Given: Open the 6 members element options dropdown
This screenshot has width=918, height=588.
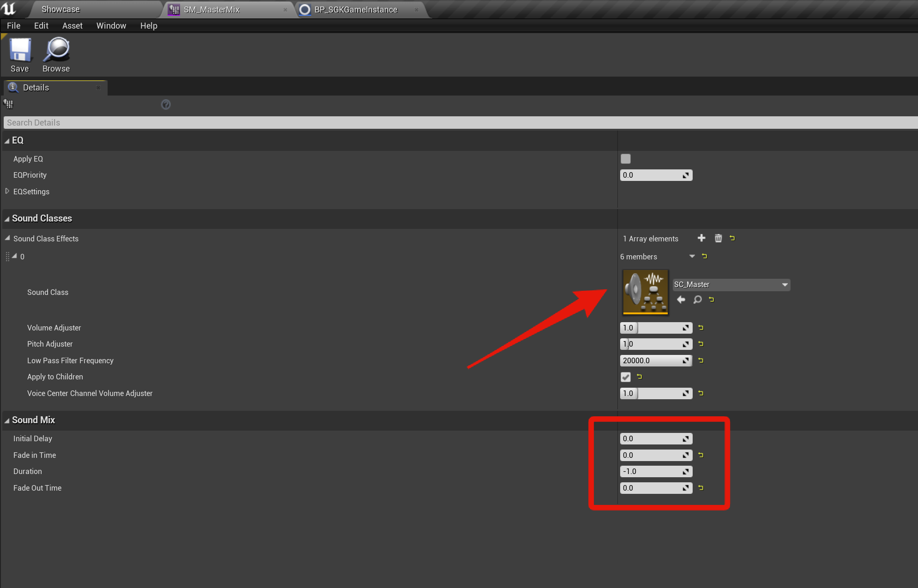Looking at the screenshot, I should click(x=692, y=256).
